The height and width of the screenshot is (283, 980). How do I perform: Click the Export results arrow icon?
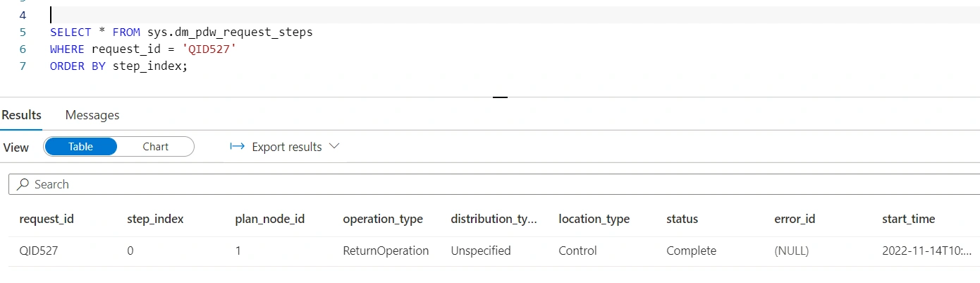[238, 147]
